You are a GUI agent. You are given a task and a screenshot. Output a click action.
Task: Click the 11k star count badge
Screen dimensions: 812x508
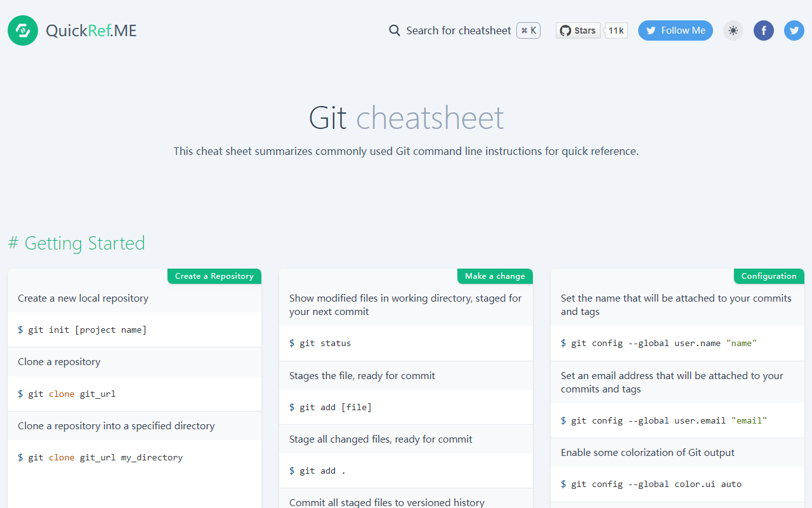click(x=616, y=30)
